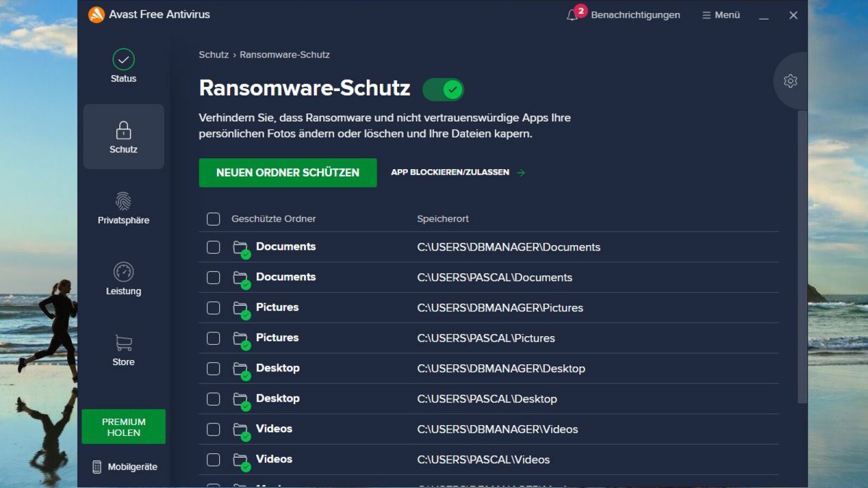
Task: Click Benachrichtigungen label
Action: tap(635, 15)
